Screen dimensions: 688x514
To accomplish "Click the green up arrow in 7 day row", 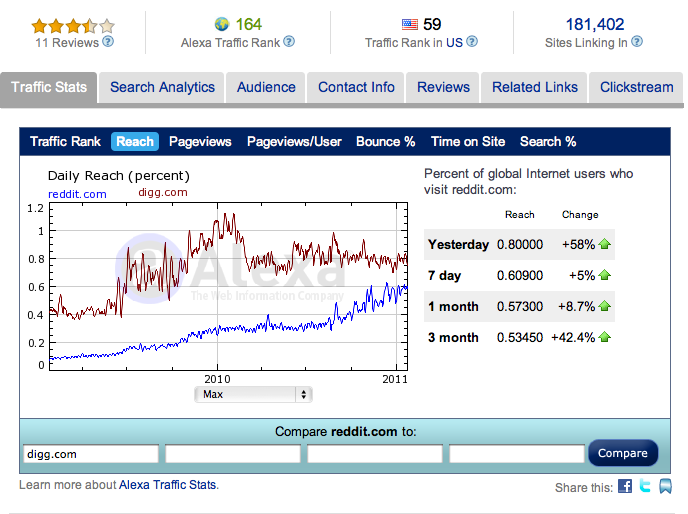I will pos(604,275).
